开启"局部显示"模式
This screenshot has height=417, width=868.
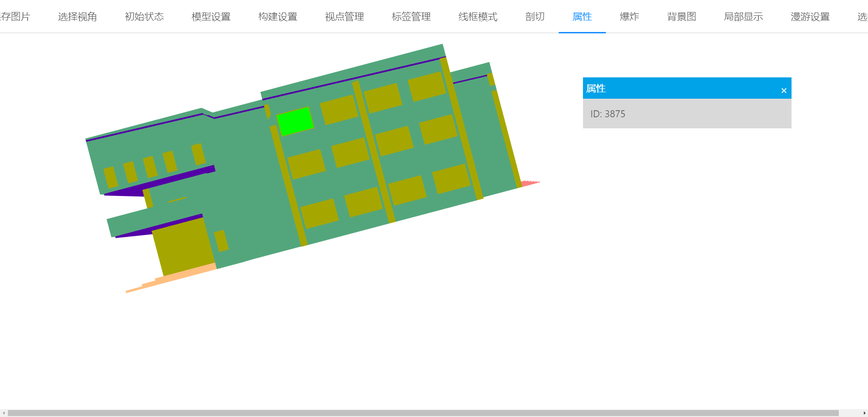tap(743, 17)
